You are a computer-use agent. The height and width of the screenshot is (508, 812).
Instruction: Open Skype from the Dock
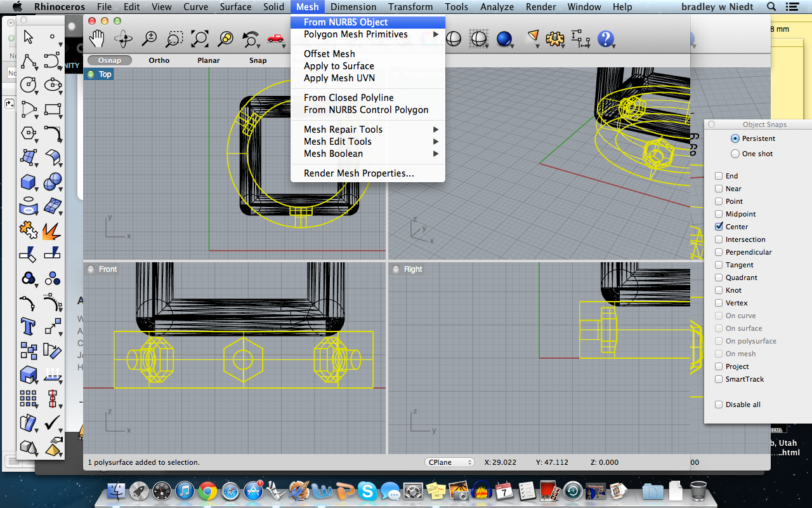[367, 490]
